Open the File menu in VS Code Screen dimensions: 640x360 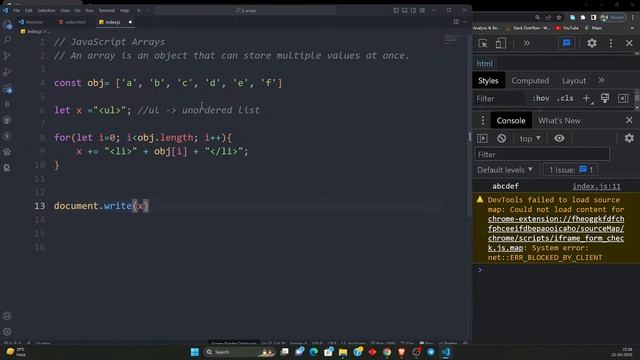(16, 11)
